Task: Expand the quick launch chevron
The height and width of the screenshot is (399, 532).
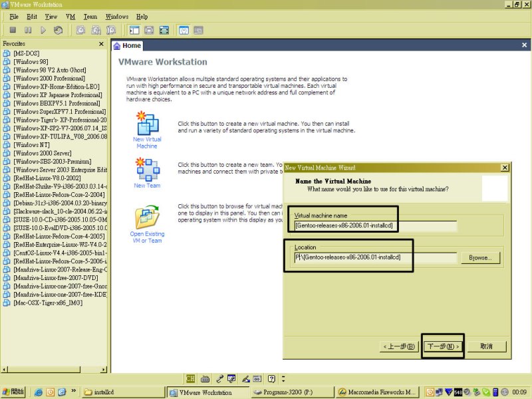Action: pyautogui.click(x=73, y=391)
